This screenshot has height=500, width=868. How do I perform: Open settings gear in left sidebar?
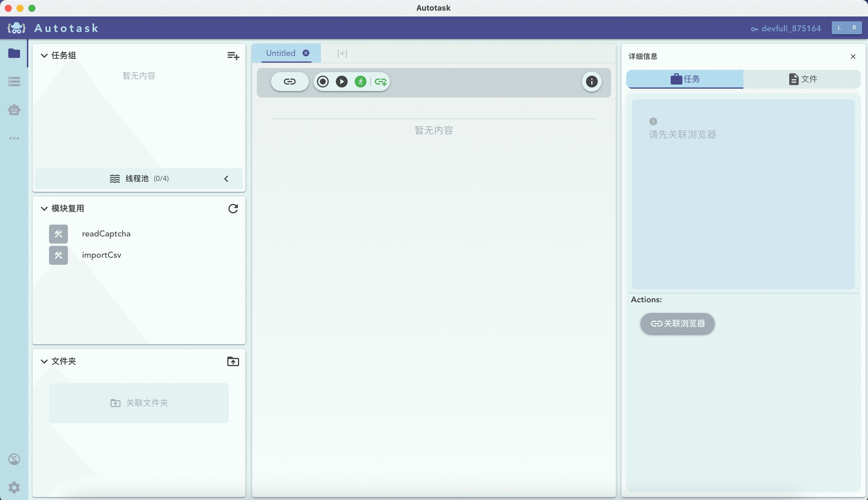pos(14,487)
